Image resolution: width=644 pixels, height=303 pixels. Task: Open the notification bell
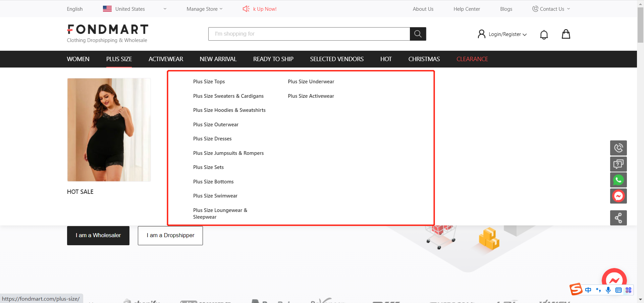(544, 34)
